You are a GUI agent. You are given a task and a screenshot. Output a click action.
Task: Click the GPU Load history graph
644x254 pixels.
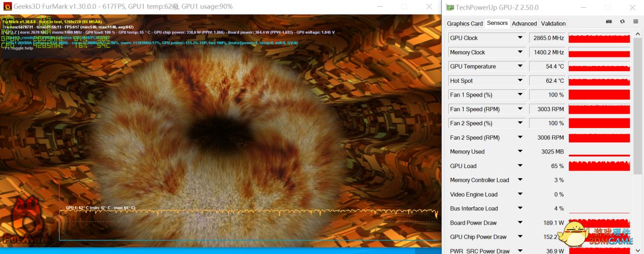(599, 166)
